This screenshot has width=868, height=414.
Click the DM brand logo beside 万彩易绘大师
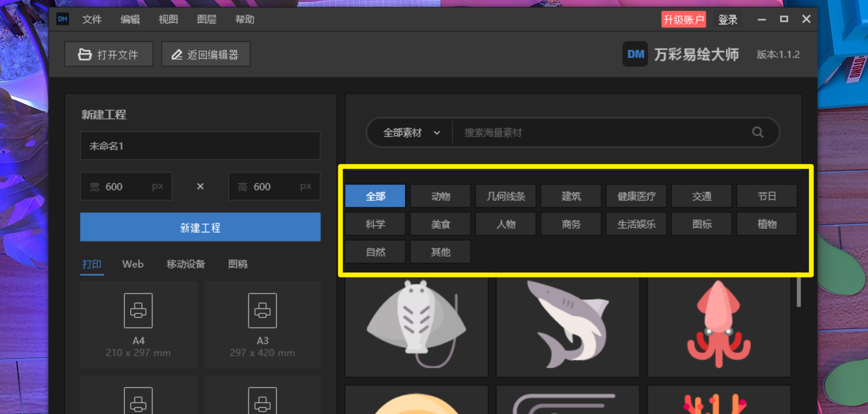point(635,54)
